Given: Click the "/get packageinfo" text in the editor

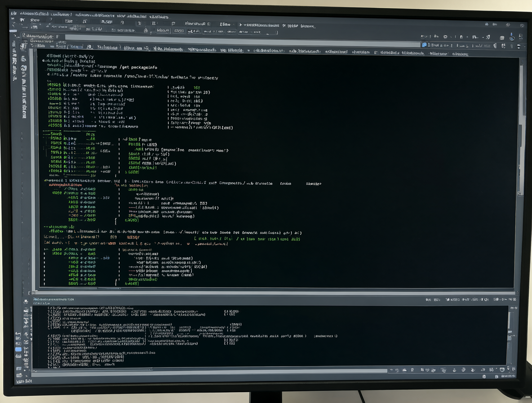Looking at the screenshot, I should coord(138,67).
